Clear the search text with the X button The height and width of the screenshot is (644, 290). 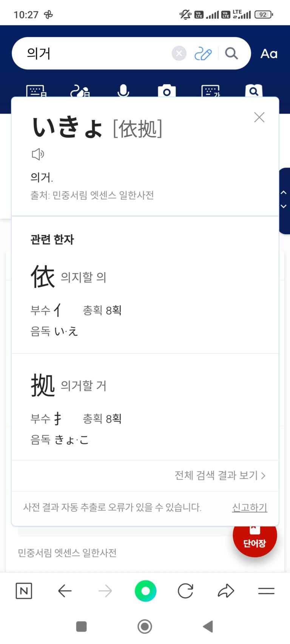point(179,54)
